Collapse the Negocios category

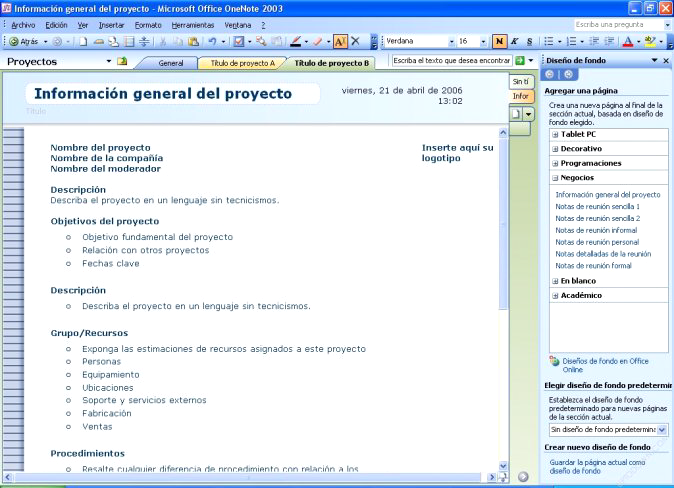coord(555,177)
